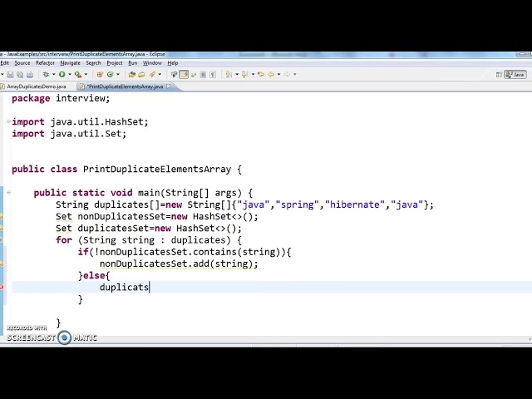Viewport: 532px width, 399px height.
Task: Collapse the main method fold
Action: pyautogui.click(x=8, y=192)
